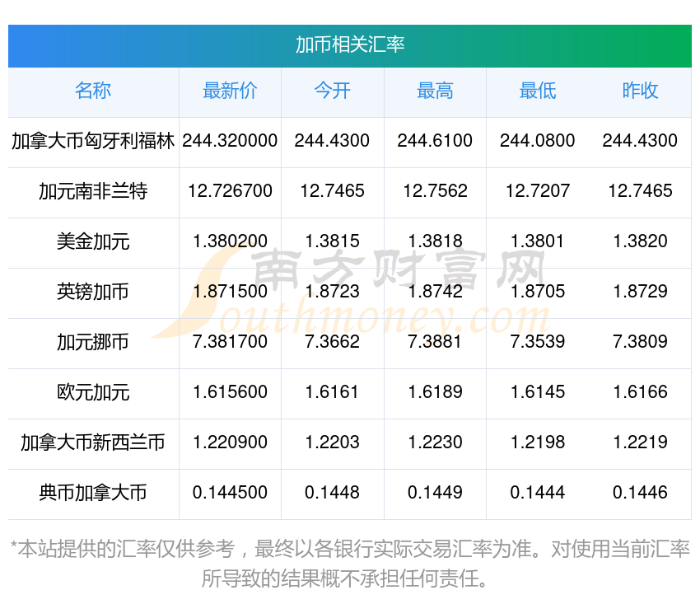Select highest value 7.3881

click(x=435, y=342)
